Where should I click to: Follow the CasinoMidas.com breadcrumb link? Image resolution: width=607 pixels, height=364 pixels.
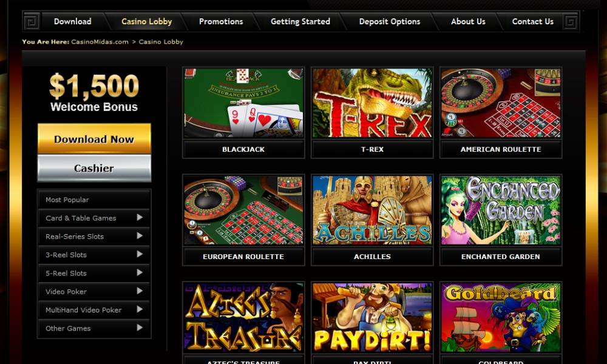[100, 42]
